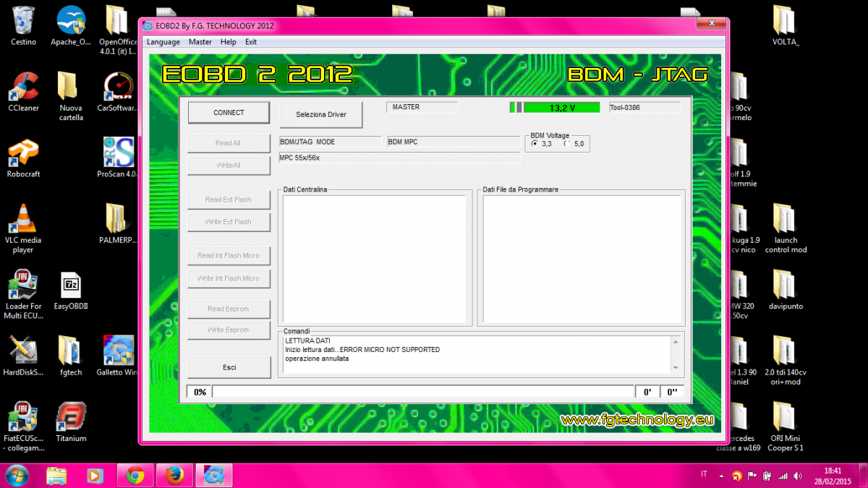Screen dimensions: 868x488
Task: Click the WriteAll button
Action: point(229,166)
